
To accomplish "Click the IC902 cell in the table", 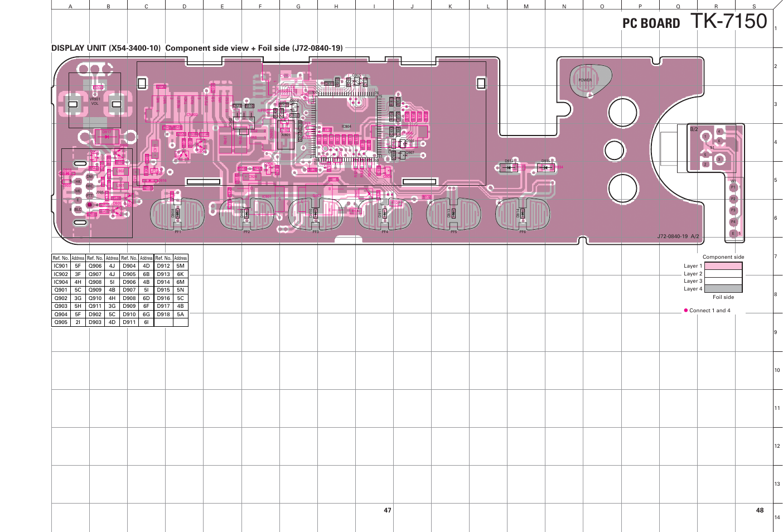I will pyautogui.click(x=61, y=274).
